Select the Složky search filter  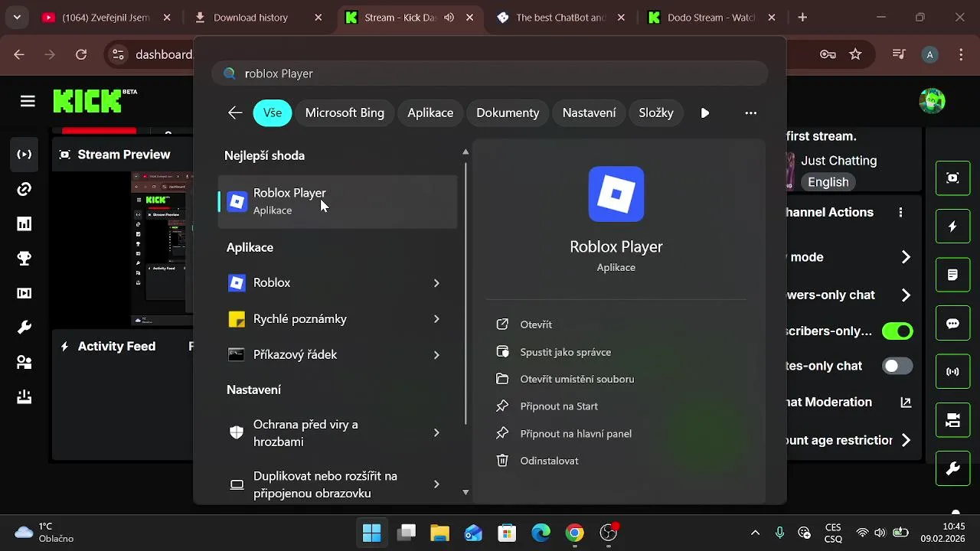(656, 112)
